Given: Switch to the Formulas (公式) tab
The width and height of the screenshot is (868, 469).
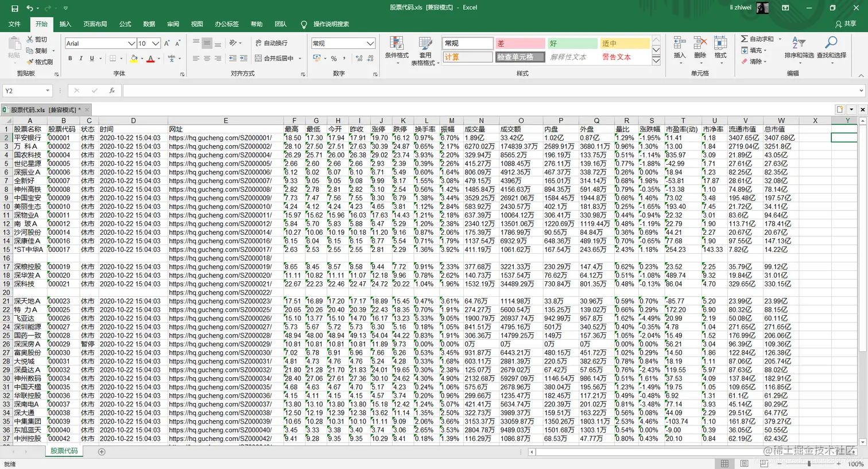Looking at the screenshot, I should [125, 24].
